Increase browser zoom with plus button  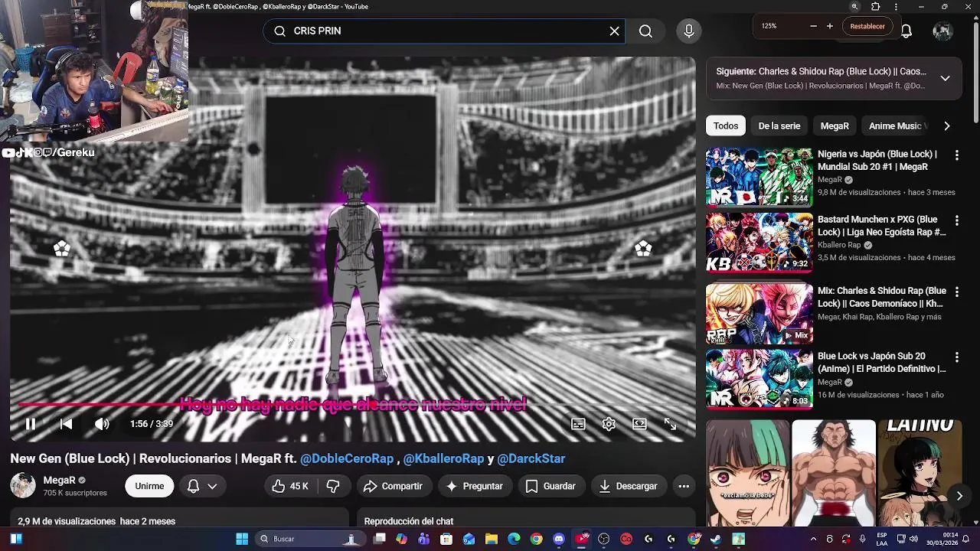(x=829, y=26)
